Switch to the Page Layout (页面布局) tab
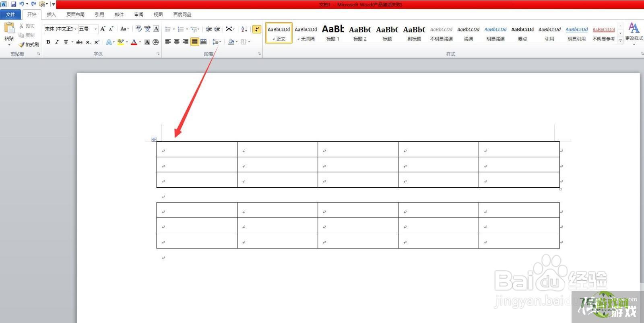Viewport: 644px width, 323px height. point(75,14)
